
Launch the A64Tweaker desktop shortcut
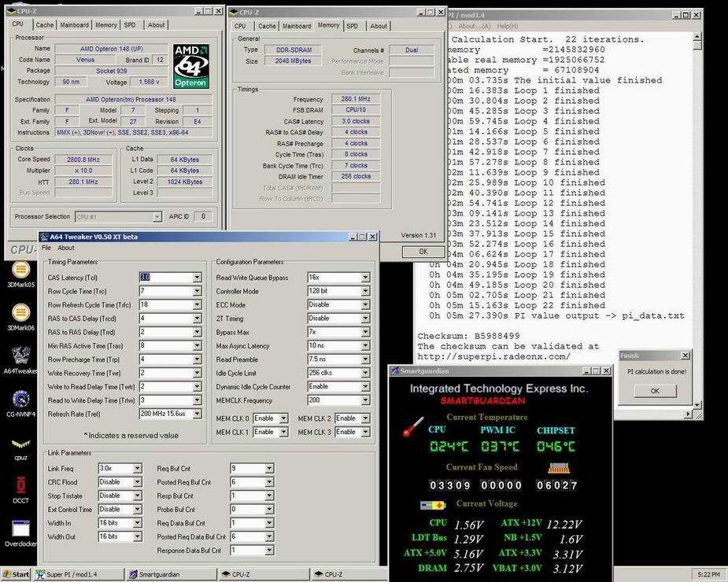[20, 359]
